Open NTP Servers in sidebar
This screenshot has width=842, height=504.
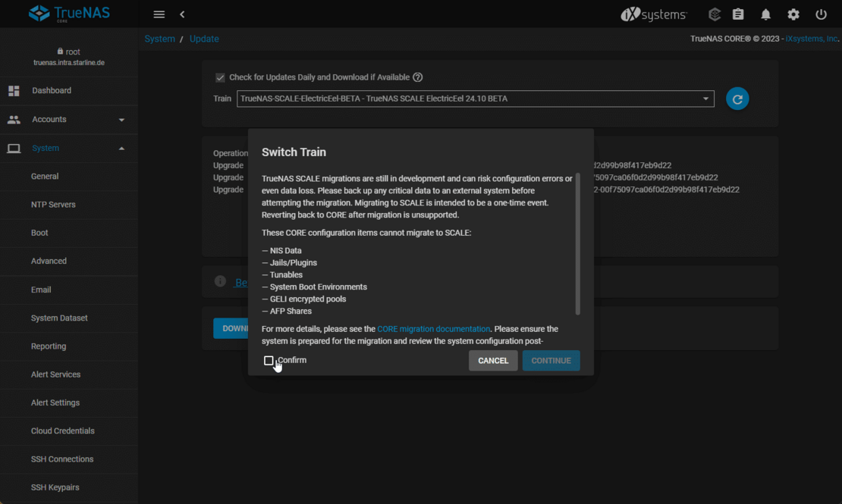pyautogui.click(x=53, y=205)
